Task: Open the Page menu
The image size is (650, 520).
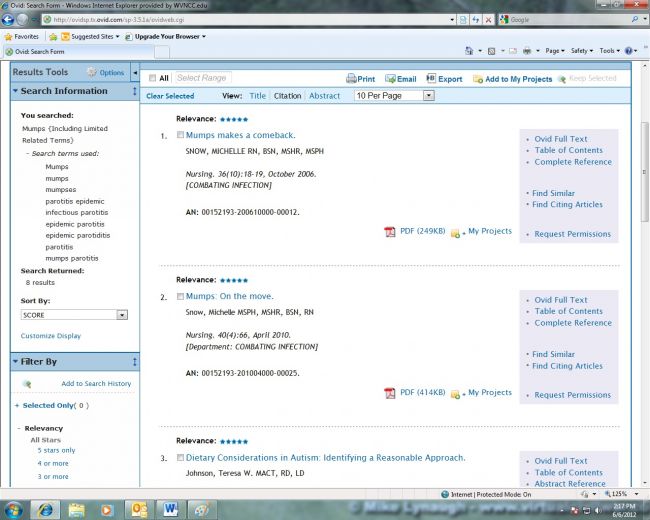Action: [555, 51]
